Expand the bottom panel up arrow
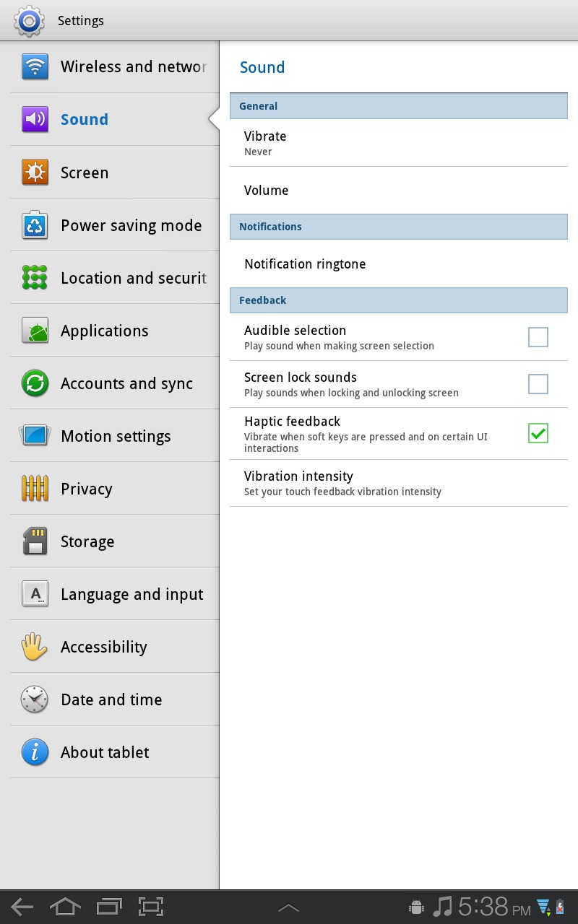This screenshot has height=924, width=578. tap(288, 907)
